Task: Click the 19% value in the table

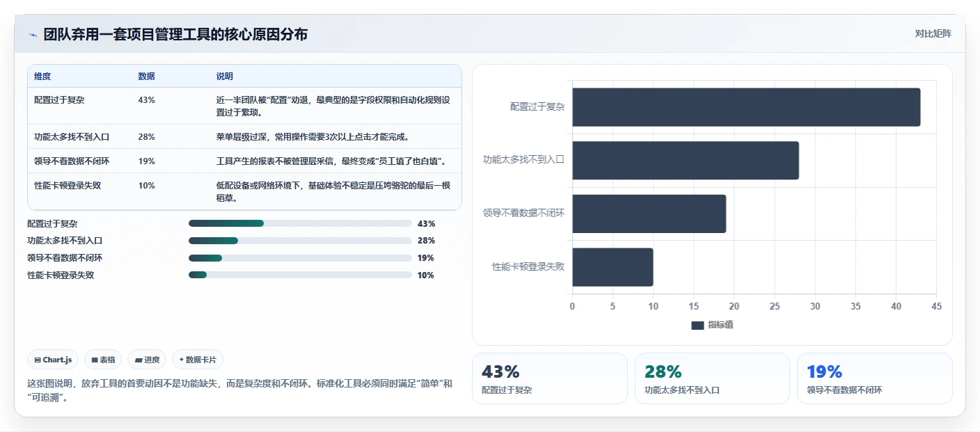Action: (x=146, y=161)
